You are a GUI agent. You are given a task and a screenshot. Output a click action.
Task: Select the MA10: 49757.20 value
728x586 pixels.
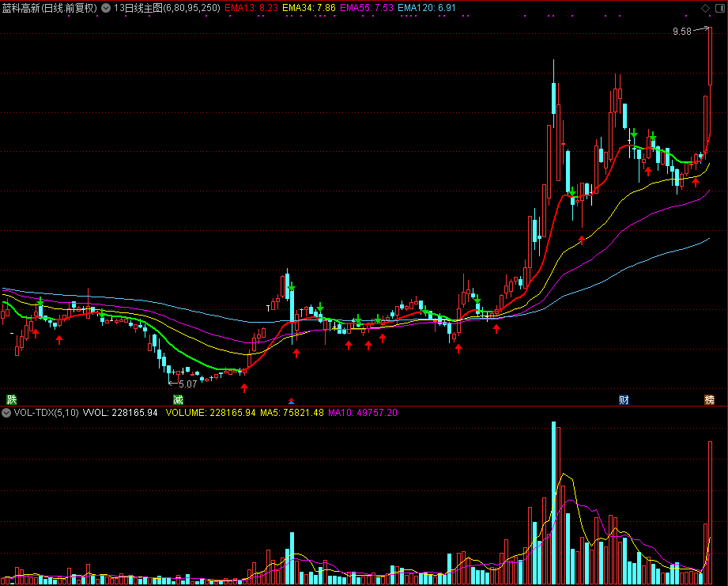[x=363, y=413]
